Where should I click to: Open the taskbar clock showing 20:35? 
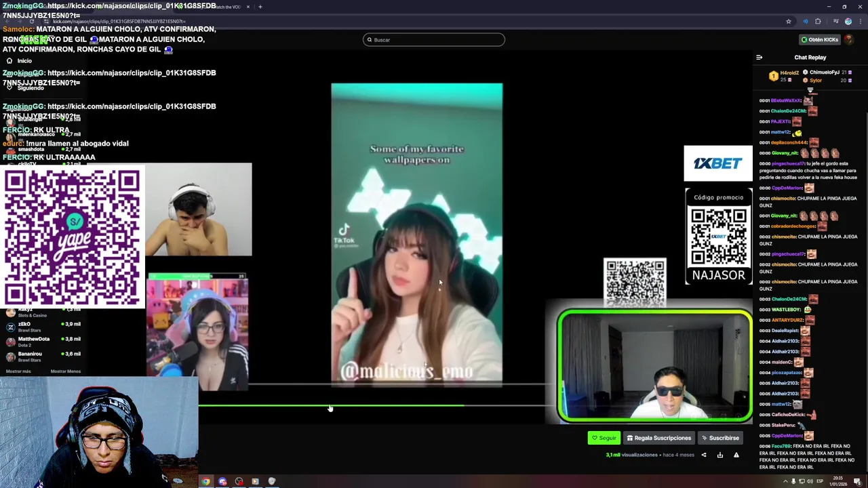pyautogui.click(x=839, y=481)
